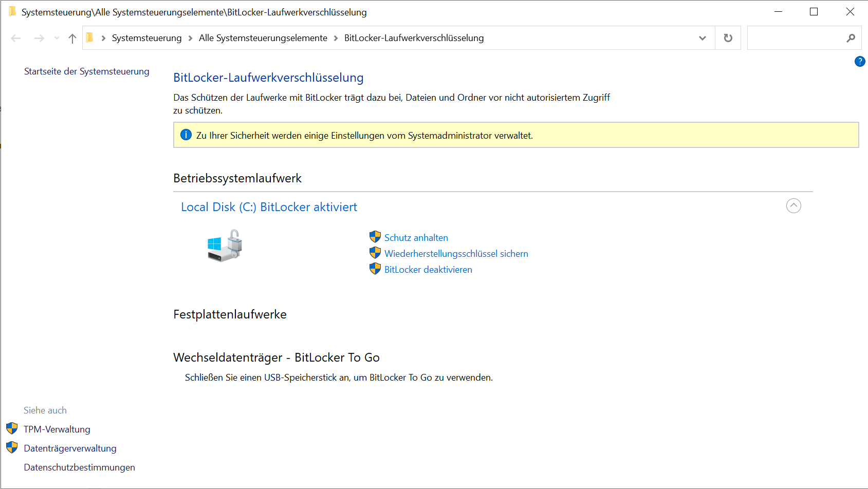Open the recent locations dropdown arrow
This screenshot has width=868, height=489.
click(x=57, y=38)
